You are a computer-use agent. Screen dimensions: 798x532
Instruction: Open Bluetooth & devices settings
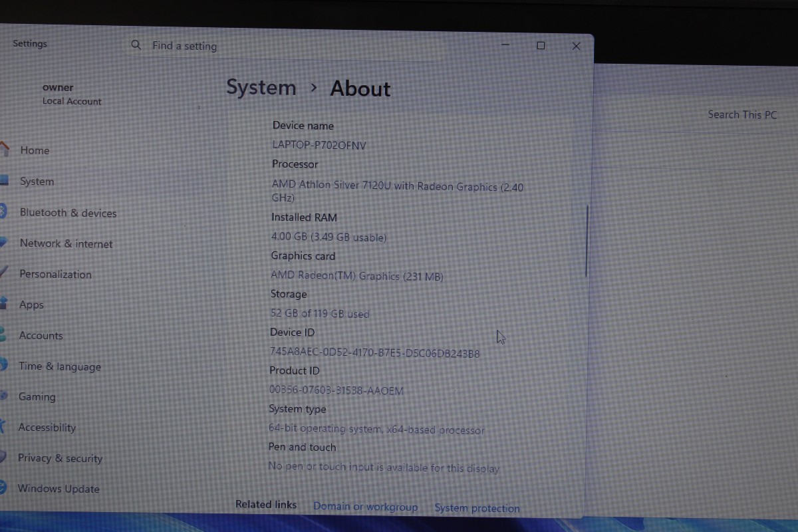point(68,213)
